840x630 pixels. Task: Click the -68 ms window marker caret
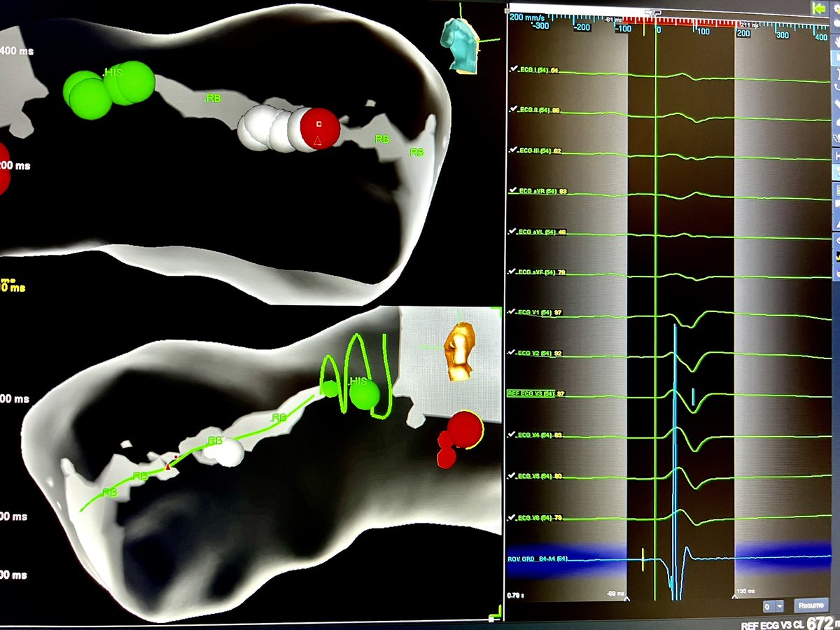[x=627, y=600]
